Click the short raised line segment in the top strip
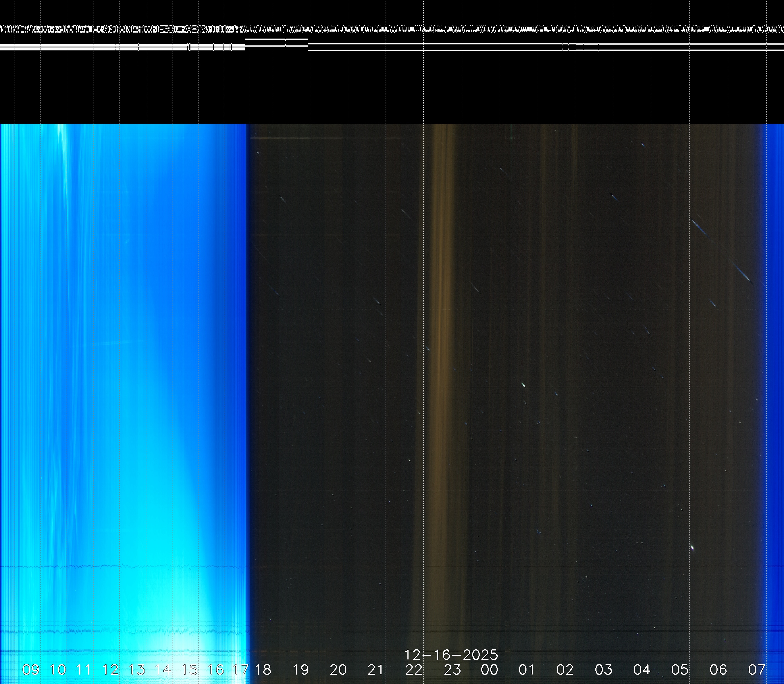The image size is (784, 684). 276,39
